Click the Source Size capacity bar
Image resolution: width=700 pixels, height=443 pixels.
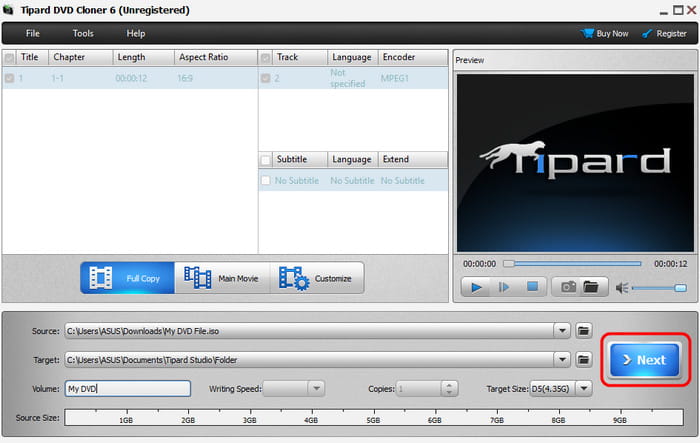tap(374, 417)
